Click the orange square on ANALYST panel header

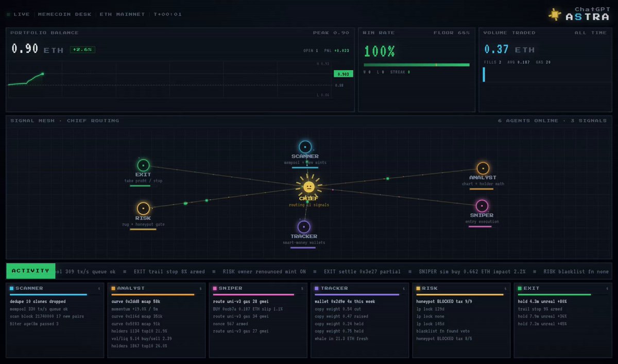[x=113, y=288]
